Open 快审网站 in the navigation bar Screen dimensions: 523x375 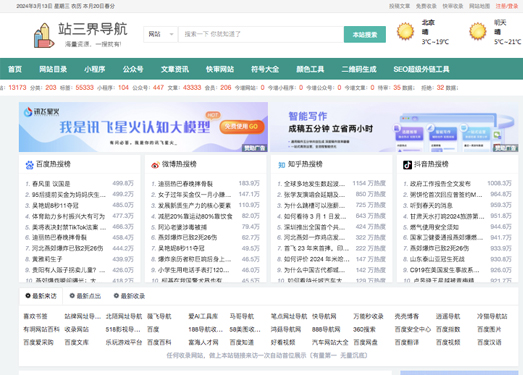tap(220, 69)
